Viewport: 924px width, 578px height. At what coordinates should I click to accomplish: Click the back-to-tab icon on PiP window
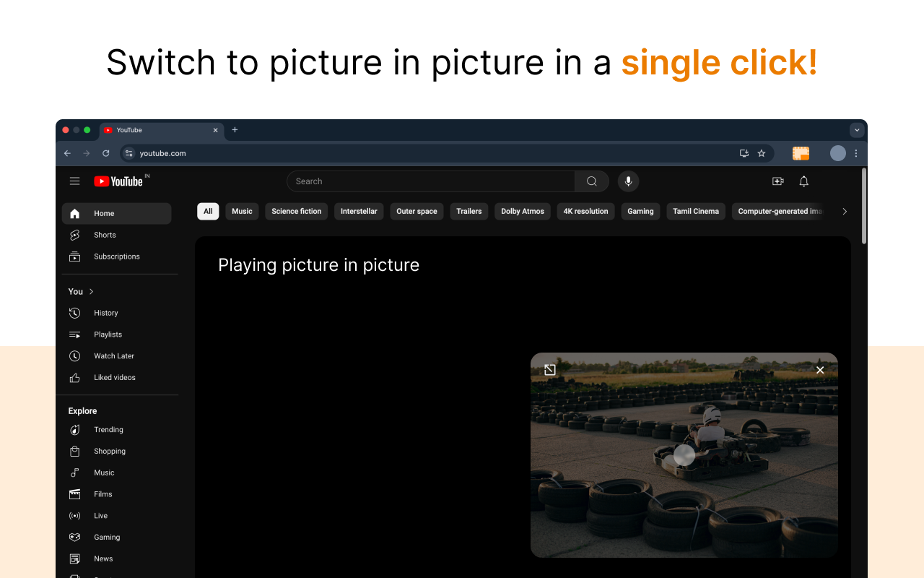pyautogui.click(x=549, y=370)
